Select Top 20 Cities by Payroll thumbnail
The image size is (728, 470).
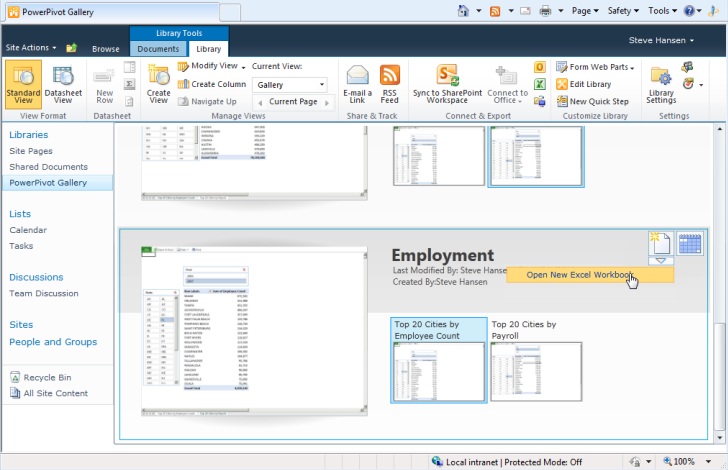pos(536,360)
